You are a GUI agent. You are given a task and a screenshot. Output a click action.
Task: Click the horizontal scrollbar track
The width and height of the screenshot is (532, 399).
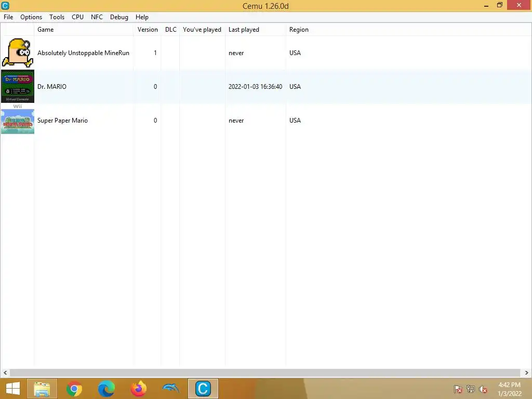click(x=265, y=373)
